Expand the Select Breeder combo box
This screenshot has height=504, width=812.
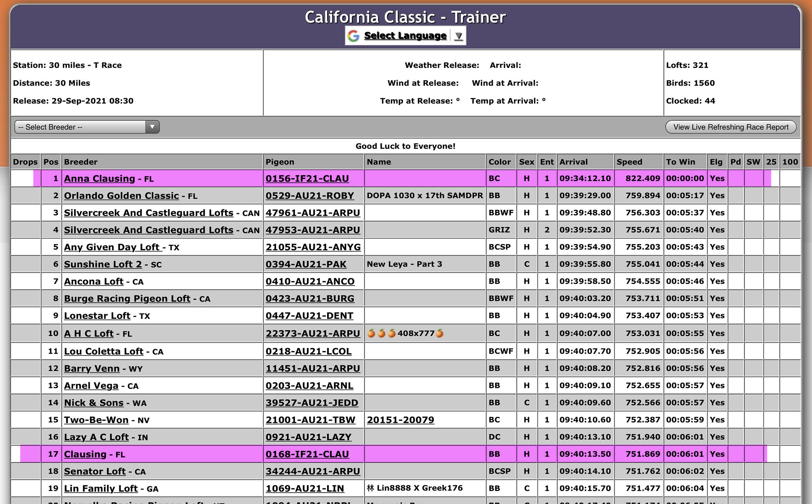tap(87, 127)
